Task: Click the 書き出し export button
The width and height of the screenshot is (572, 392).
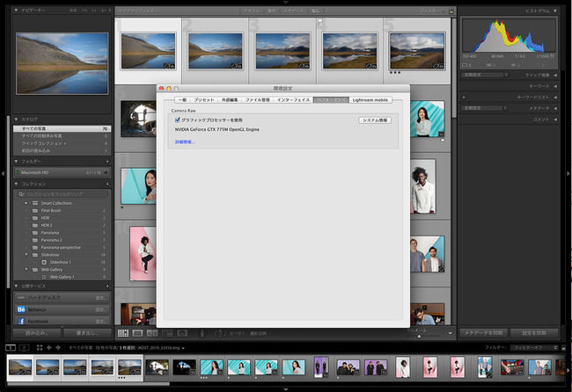Action: coord(87,333)
